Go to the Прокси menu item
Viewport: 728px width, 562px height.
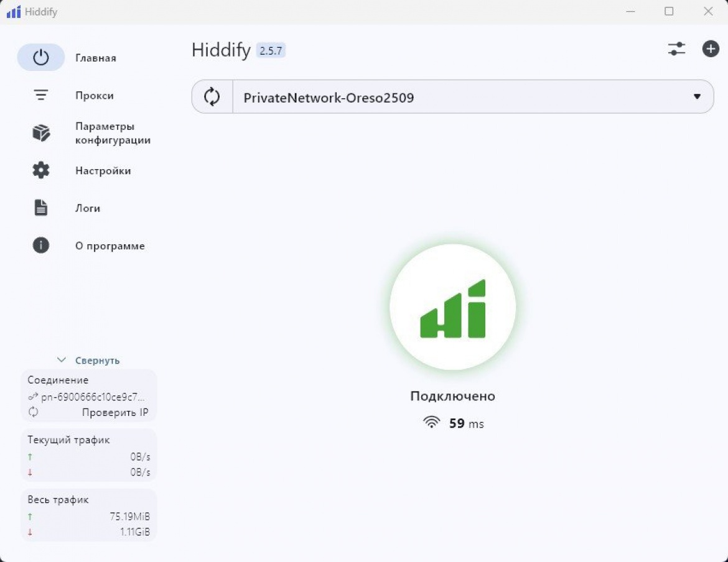point(95,96)
